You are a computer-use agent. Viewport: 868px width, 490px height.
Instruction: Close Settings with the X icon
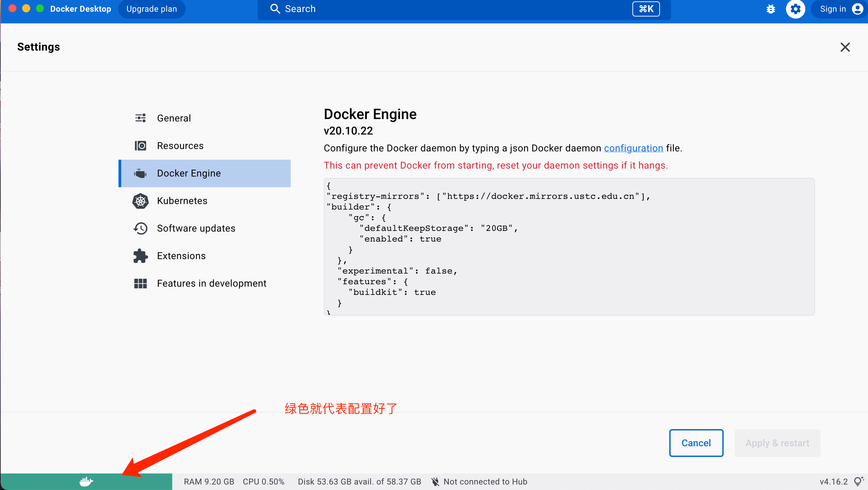click(x=845, y=47)
